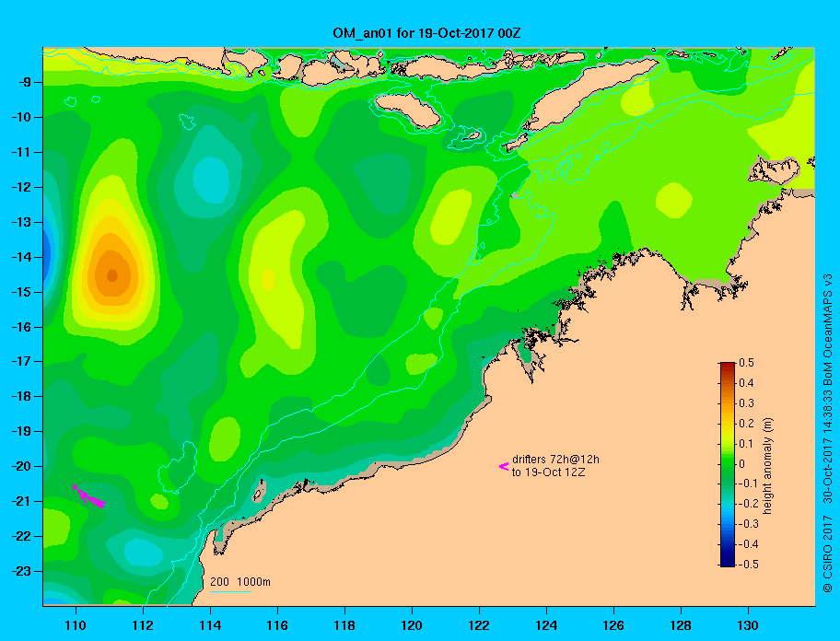Screen dimensions: 840x641
Task: Click longitude axis label 110
Action: coord(76,625)
